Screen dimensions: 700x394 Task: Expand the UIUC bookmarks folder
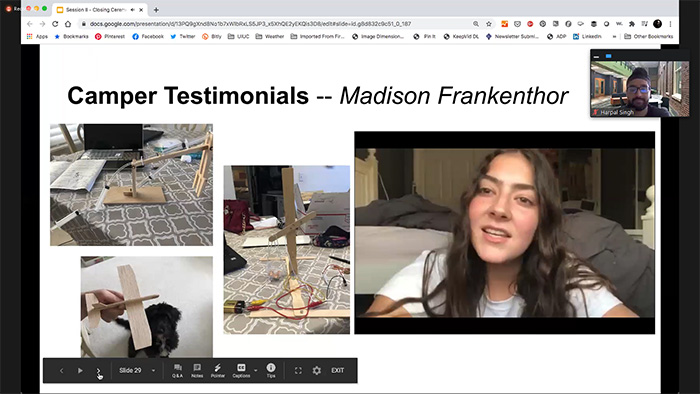(x=238, y=37)
